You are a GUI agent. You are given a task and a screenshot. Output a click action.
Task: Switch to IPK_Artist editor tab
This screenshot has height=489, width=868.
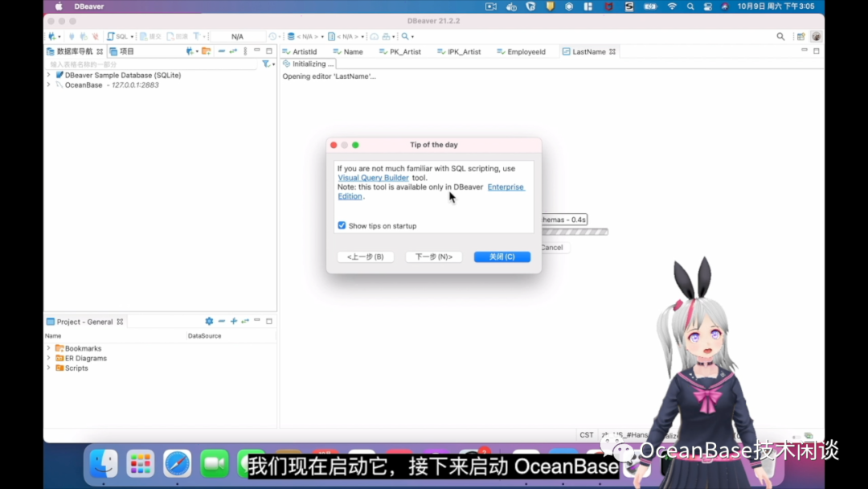pos(459,51)
